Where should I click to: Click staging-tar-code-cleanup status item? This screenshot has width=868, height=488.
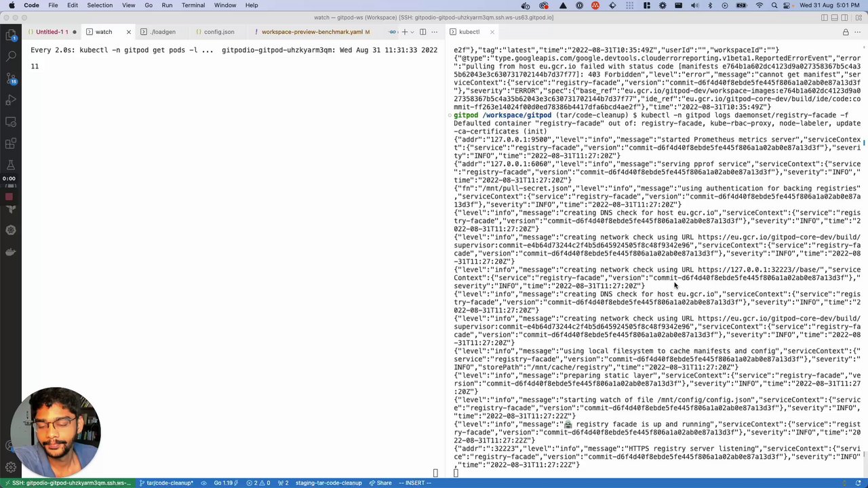tap(328, 483)
